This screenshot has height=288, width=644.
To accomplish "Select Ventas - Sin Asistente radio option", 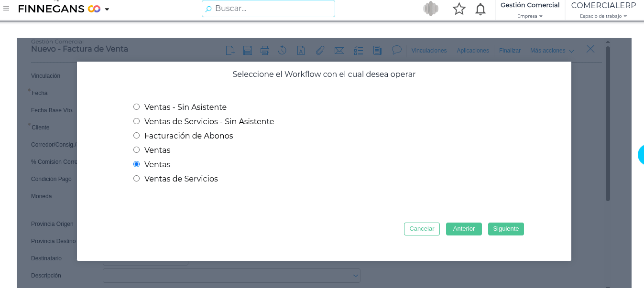I will pos(136,107).
